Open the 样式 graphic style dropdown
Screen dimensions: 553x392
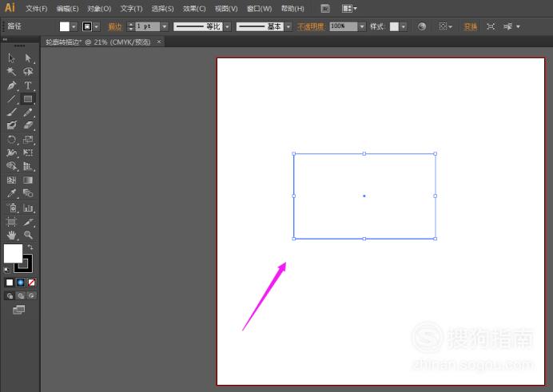tap(404, 26)
